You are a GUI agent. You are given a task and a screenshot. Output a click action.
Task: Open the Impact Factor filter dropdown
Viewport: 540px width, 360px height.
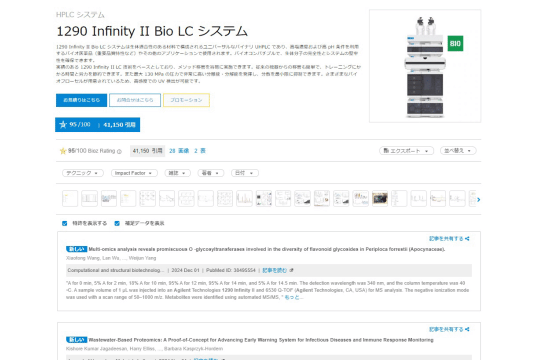tap(134, 173)
